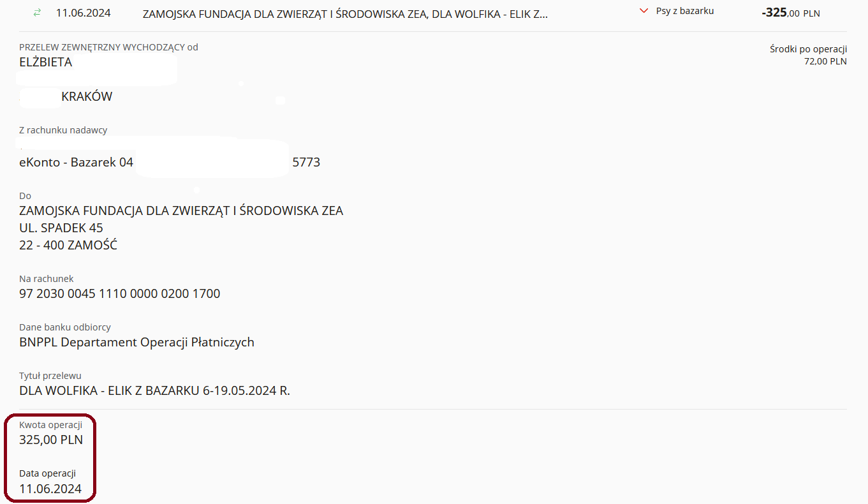868x504 pixels.
Task: Click the Data operacji 11.06.2024 value
Action: click(x=50, y=489)
